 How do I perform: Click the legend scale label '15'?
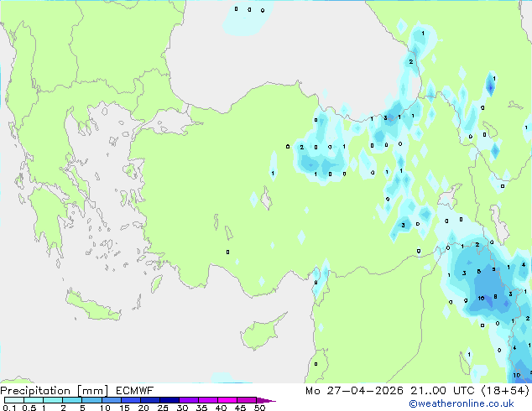[124, 408]
